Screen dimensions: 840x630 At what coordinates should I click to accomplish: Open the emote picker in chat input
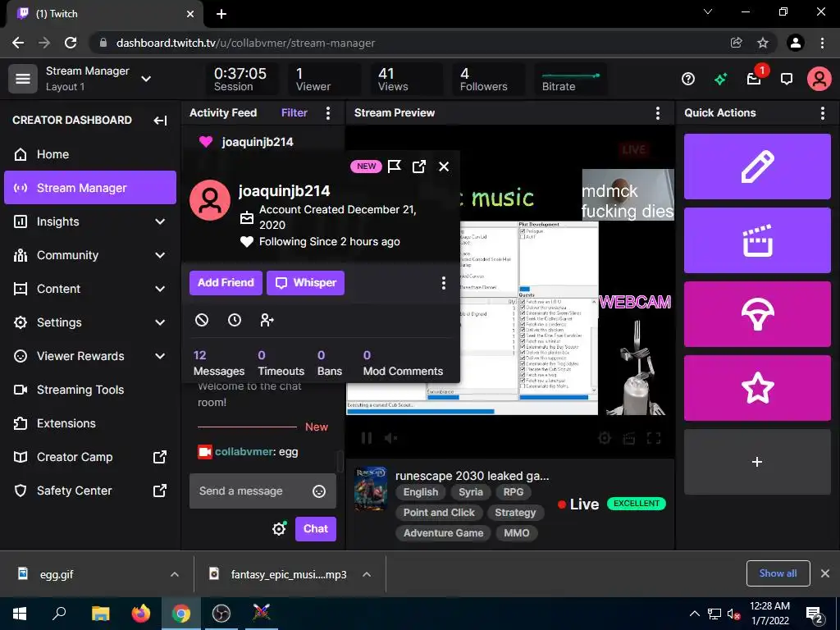pyautogui.click(x=319, y=491)
